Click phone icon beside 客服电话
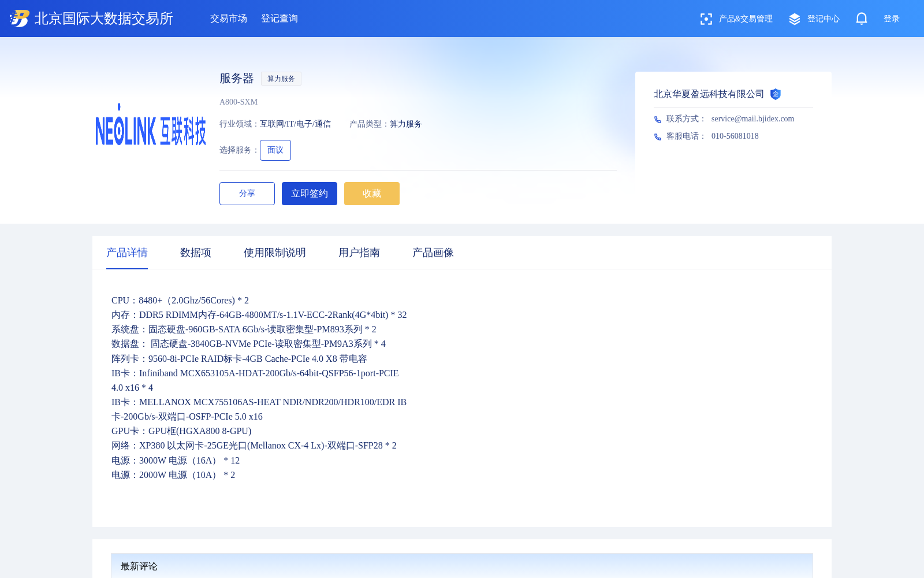This screenshot has height=578, width=924. pos(658,137)
